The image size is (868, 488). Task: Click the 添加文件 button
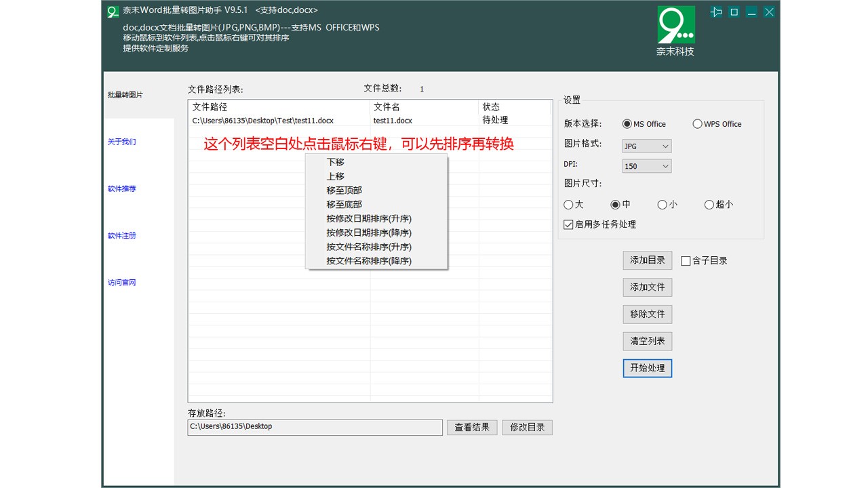[x=647, y=287]
